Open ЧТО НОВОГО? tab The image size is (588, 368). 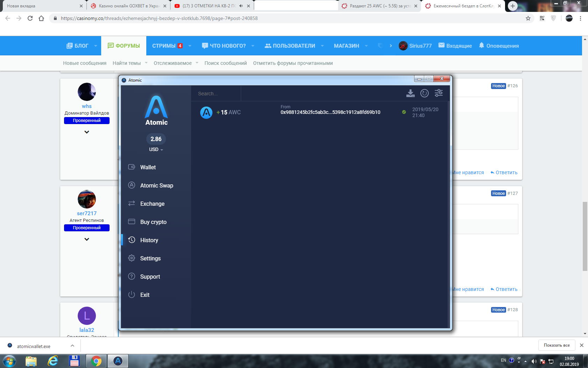click(x=224, y=46)
